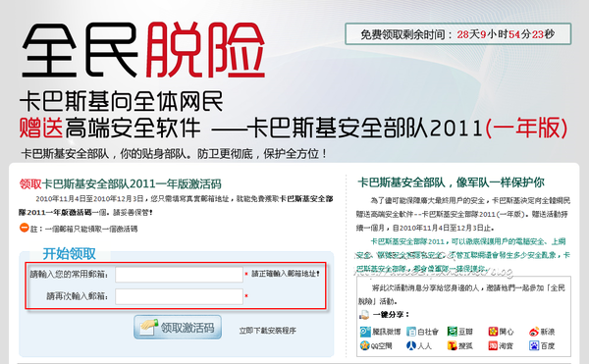Viewport: 589px width, 364px height.
Task: Share to QQ空间 icon
Action: click(365, 345)
